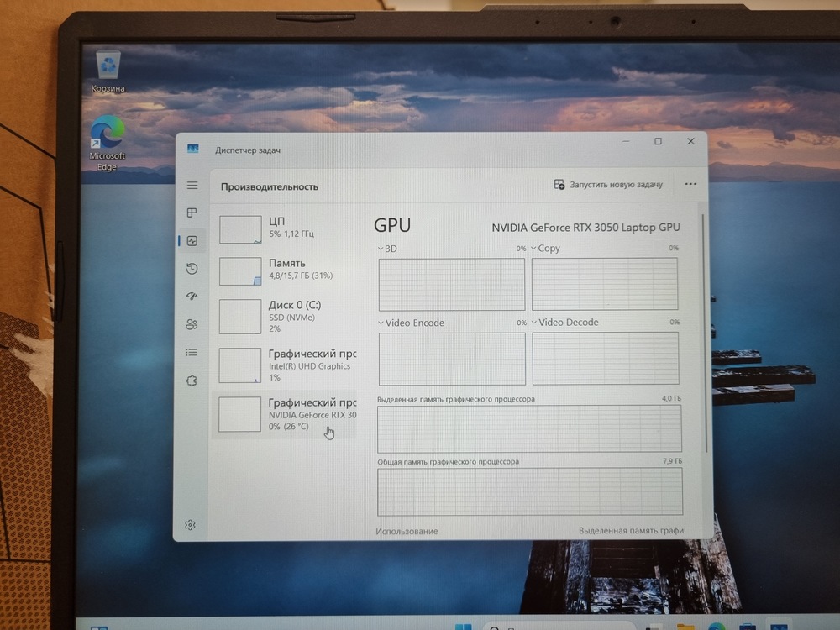The width and height of the screenshot is (840, 630).
Task: Select the Microsoft Edge desktop shortcut
Action: (x=108, y=143)
